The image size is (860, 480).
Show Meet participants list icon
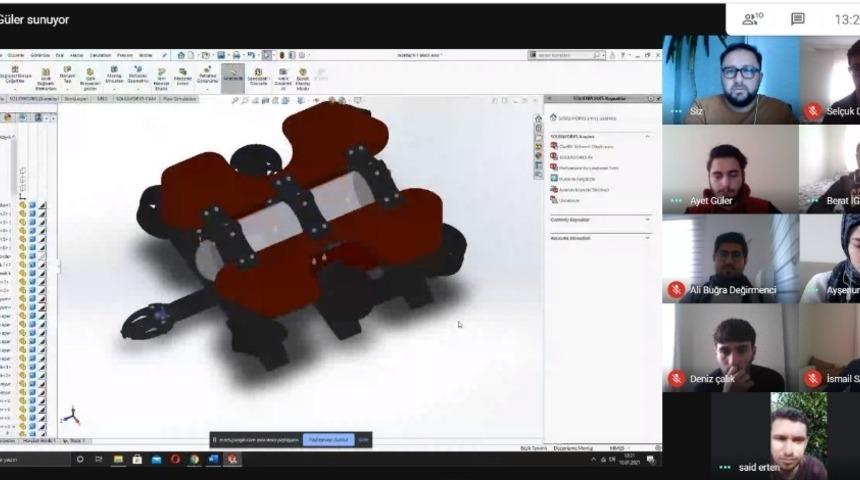coord(752,19)
